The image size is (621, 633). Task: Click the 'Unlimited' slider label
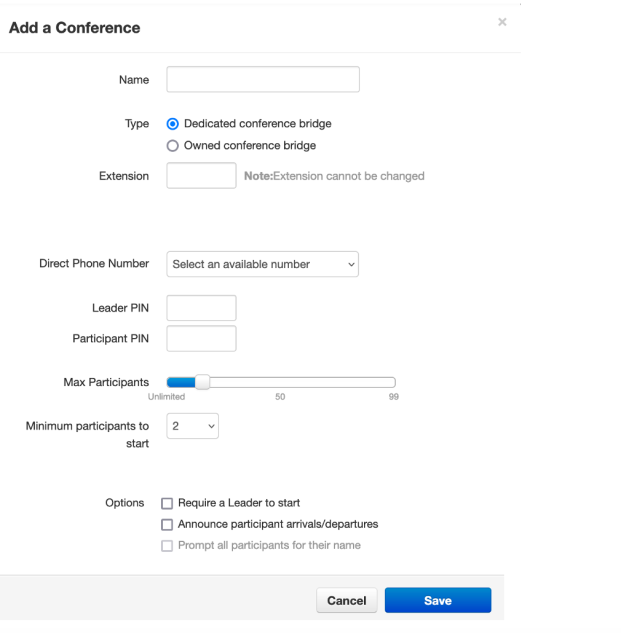(x=166, y=397)
